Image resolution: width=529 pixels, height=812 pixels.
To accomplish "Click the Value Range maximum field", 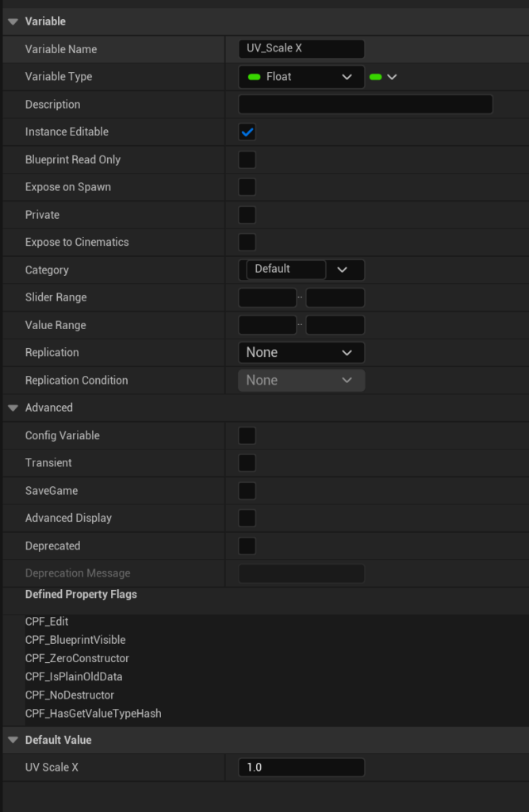I will tap(335, 325).
